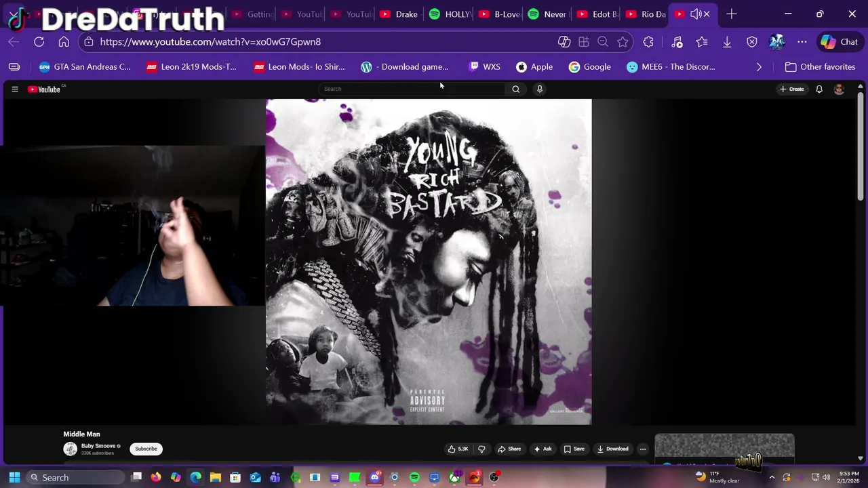Screen dimensions: 868x488
Task: Switch to the Drake tab
Action: tap(399, 14)
